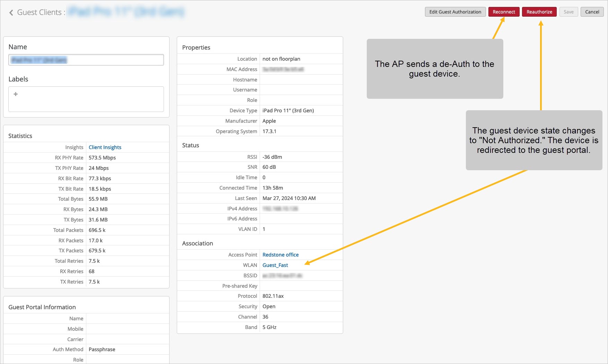Screen dimensions: 608x364
Task: Focus the Labels input box
Action: coord(86,99)
